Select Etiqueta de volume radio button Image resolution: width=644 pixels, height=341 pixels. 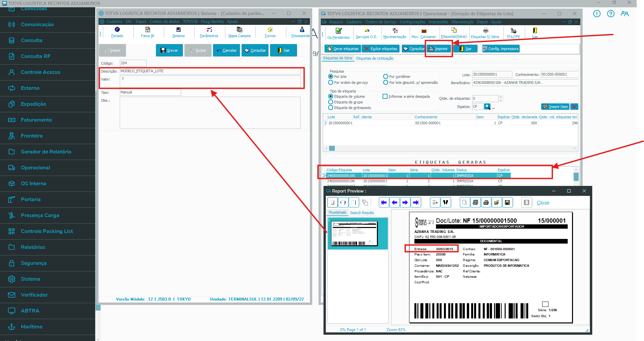tap(330, 96)
